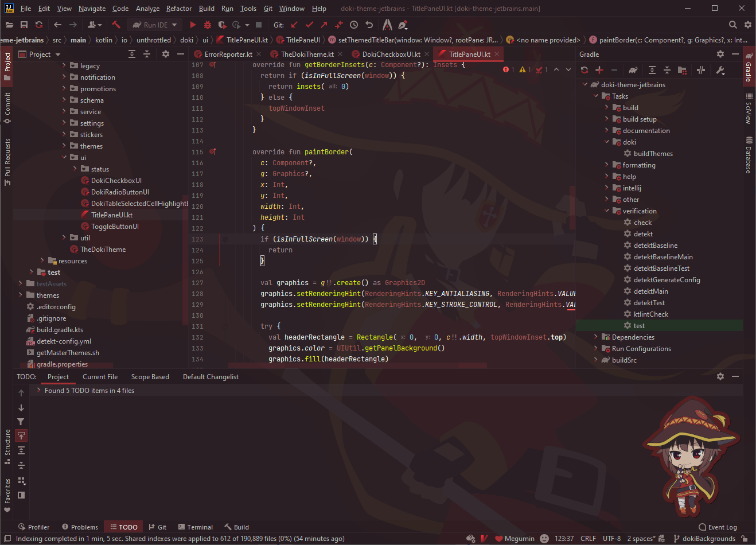The width and height of the screenshot is (756, 545).
Task: Expand the legacy folder in project tree
Action: click(64, 65)
